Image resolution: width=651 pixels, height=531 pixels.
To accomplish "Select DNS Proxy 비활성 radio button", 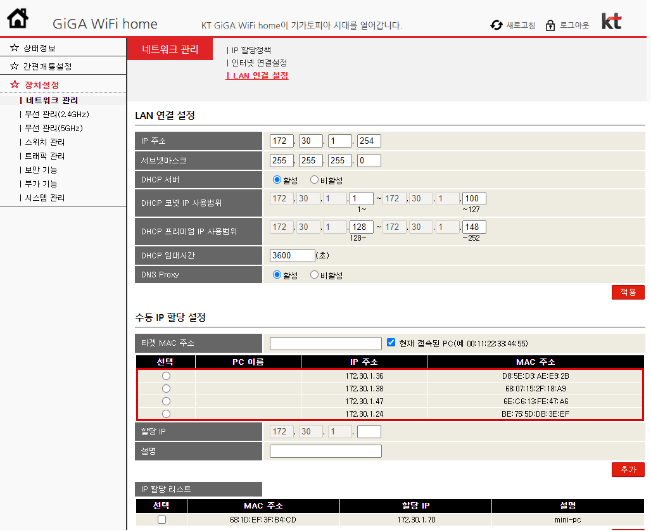I will click(x=314, y=274).
